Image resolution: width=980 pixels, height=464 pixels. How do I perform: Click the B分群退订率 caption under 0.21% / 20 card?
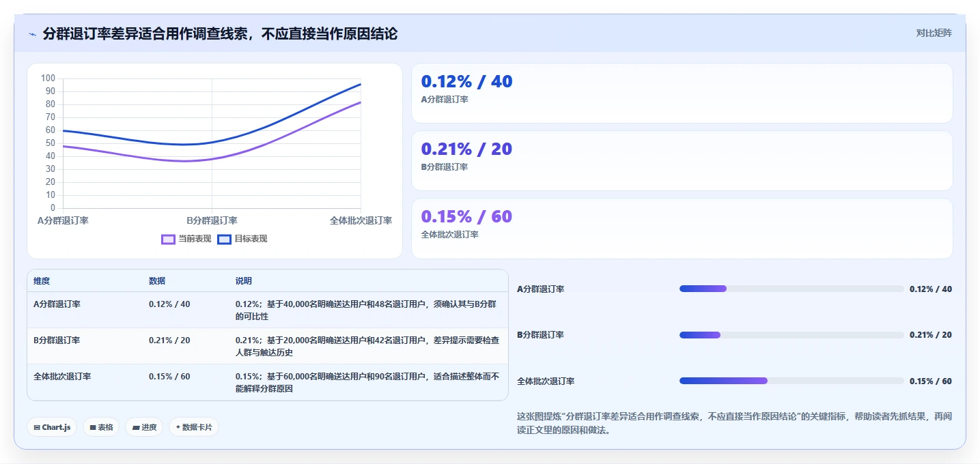tap(445, 167)
